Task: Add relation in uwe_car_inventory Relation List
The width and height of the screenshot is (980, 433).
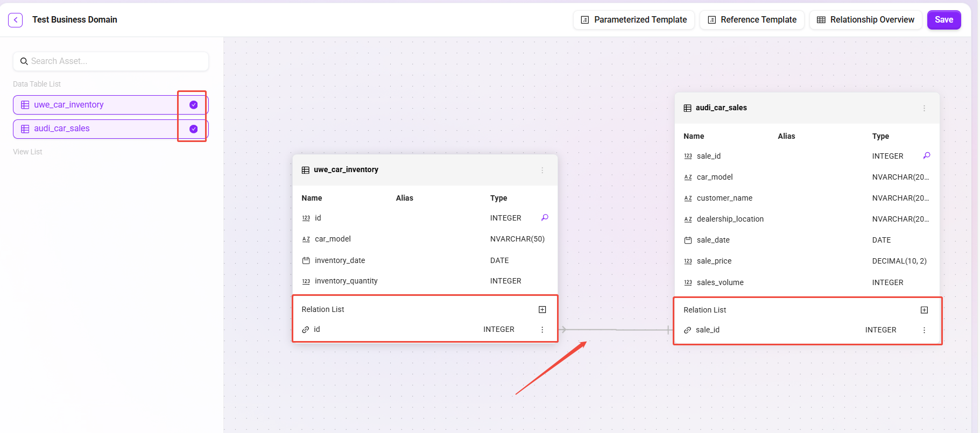Action: coord(542,309)
